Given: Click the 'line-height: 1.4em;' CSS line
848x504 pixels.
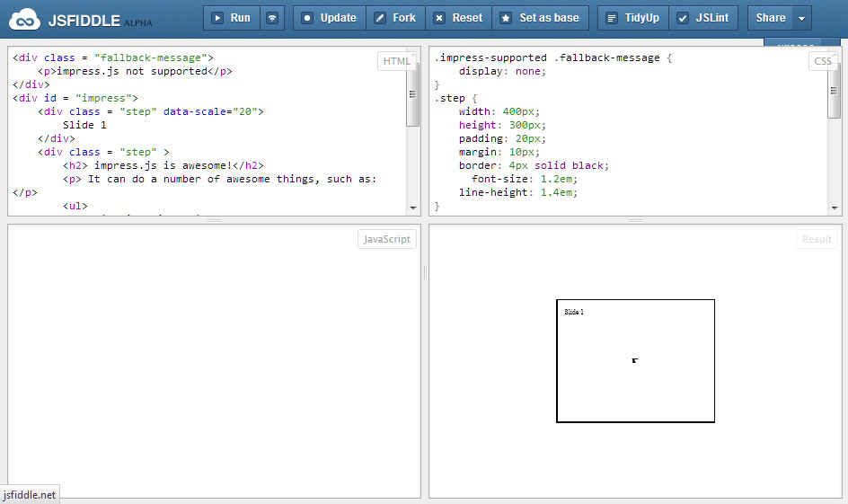Looking at the screenshot, I should point(518,192).
